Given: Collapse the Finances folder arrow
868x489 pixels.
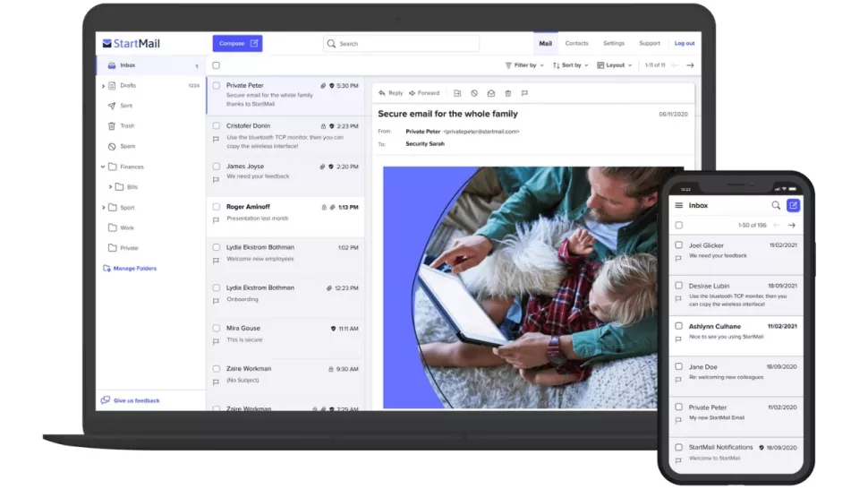Looking at the screenshot, I should click(103, 167).
